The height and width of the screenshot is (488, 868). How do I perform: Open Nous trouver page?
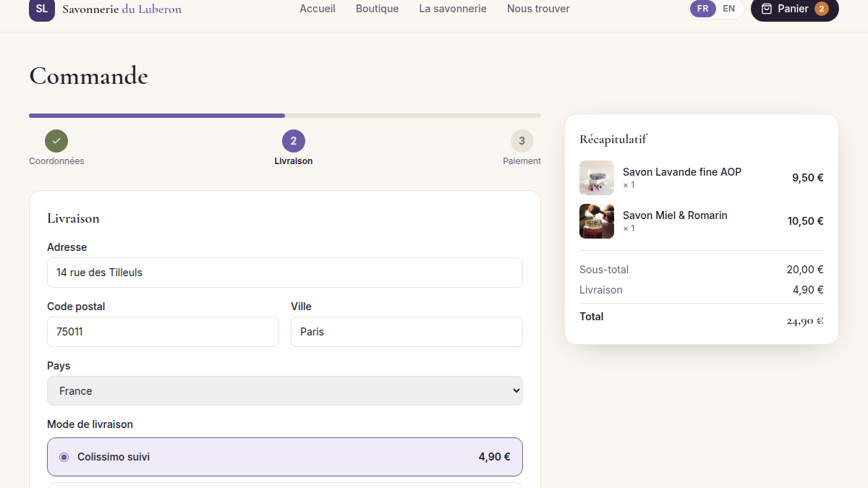coord(538,9)
